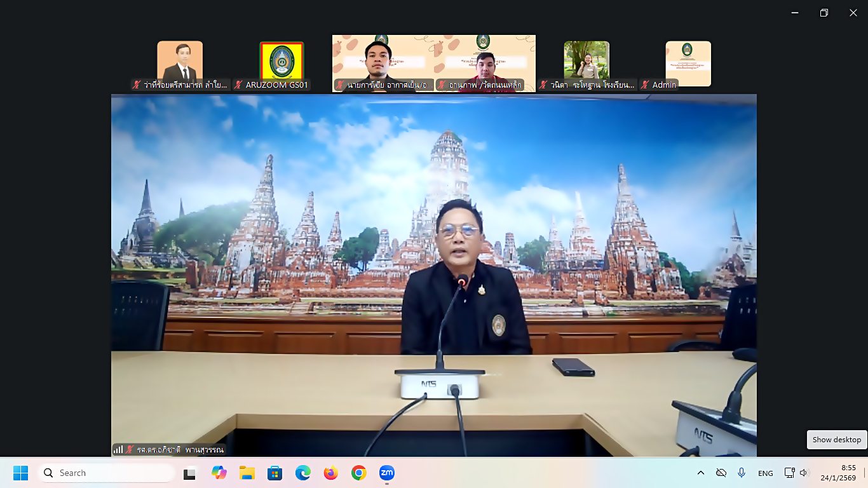Open Firefox from the taskbar

pyautogui.click(x=330, y=473)
